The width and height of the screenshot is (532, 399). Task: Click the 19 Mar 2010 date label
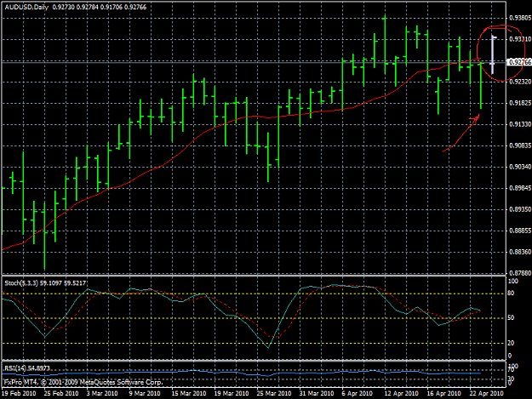pyautogui.click(x=232, y=393)
